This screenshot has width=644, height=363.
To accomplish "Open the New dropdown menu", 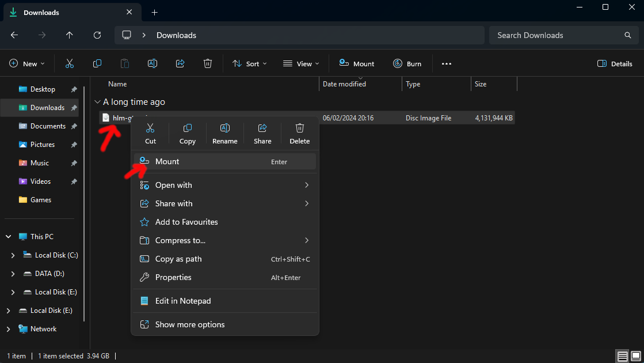I will (x=26, y=64).
